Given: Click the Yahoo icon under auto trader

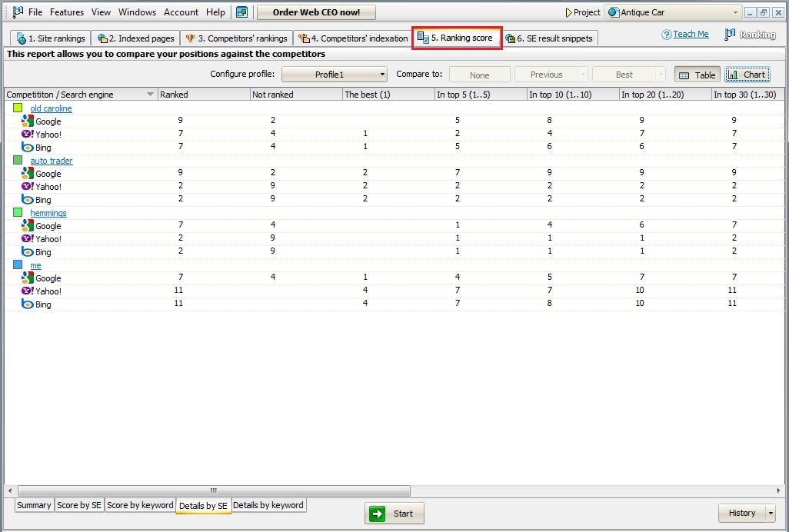Looking at the screenshot, I should (x=28, y=186).
